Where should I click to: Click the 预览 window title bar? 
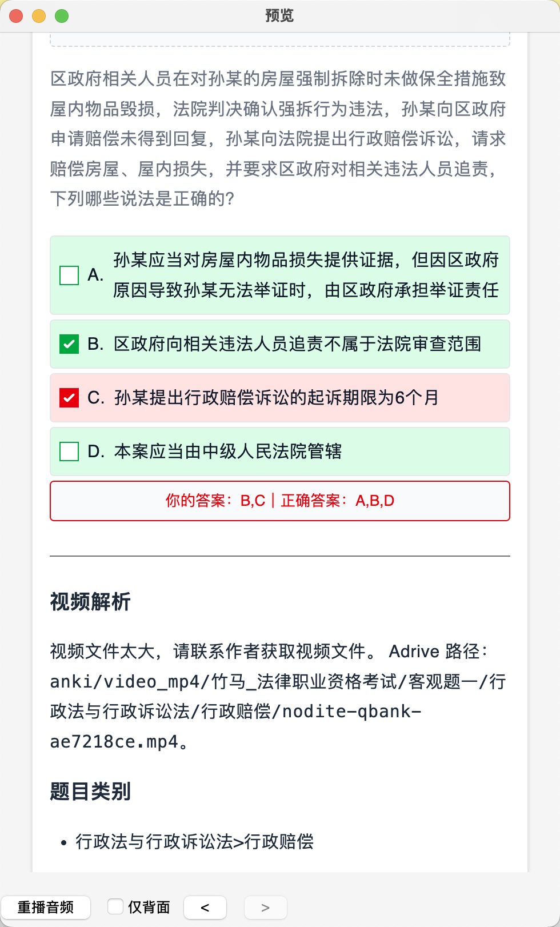coord(279,16)
